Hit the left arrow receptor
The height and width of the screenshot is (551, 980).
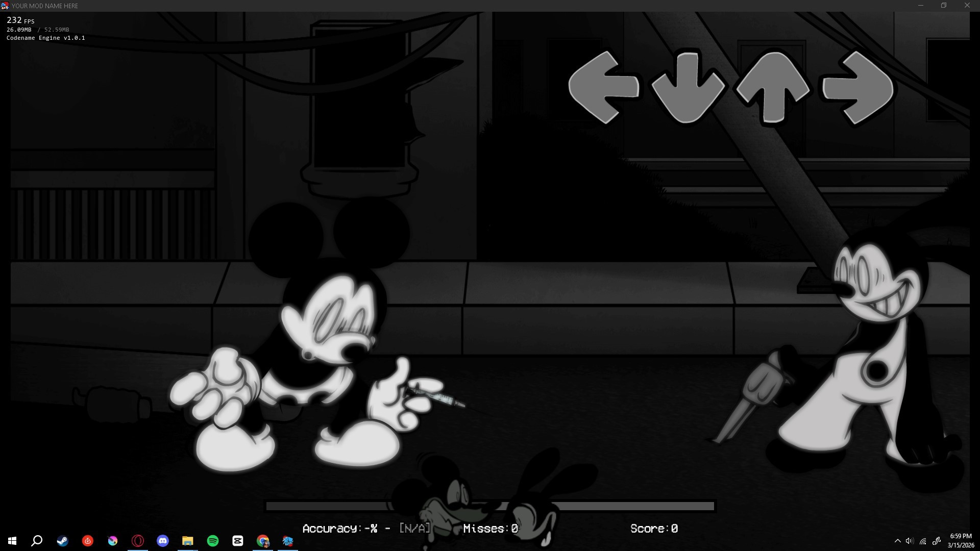click(603, 87)
